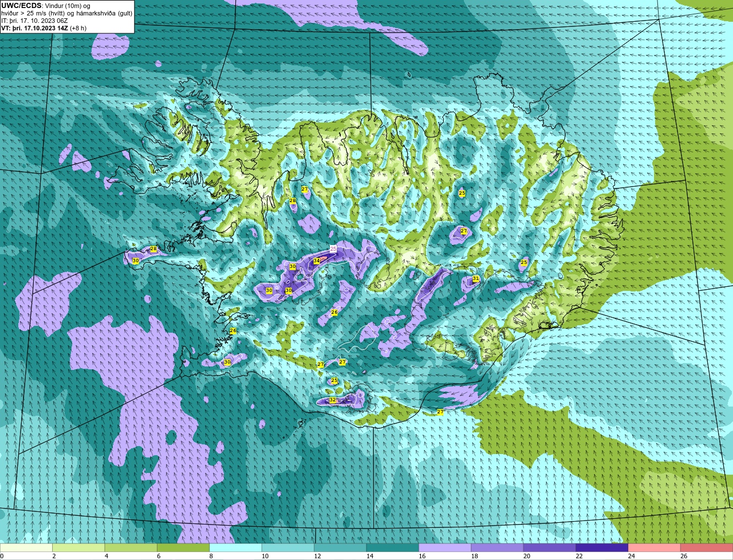Click the legend scale number 8
Image resolution: width=733 pixels, height=560 pixels.
[x=211, y=556]
